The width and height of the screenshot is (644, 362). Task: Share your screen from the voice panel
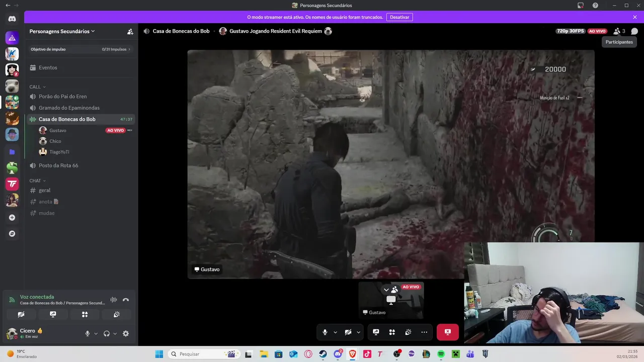coord(53,314)
